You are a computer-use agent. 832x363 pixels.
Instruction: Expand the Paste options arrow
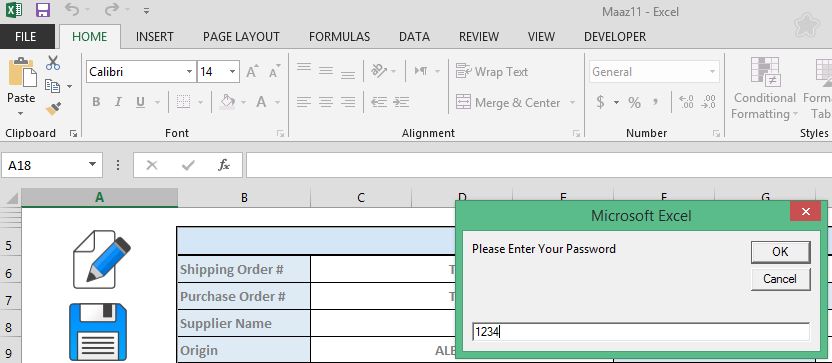[x=21, y=114]
